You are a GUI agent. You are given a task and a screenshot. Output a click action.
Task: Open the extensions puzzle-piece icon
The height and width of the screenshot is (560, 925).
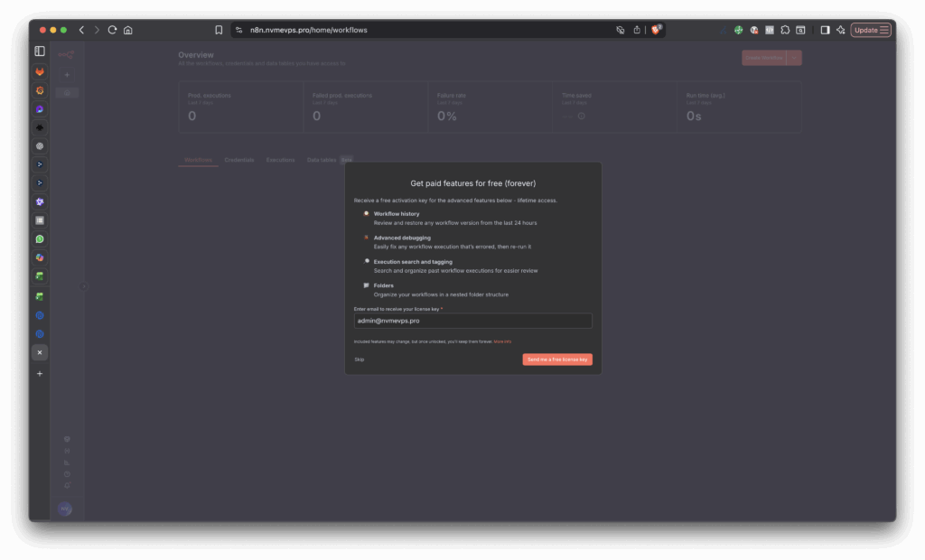(785, 30)
